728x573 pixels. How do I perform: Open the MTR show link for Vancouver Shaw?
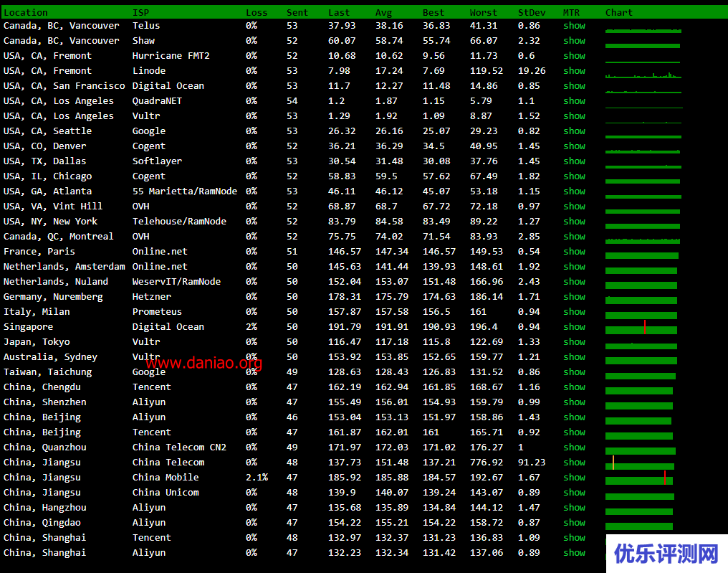pyautogui.click(x=575, y=40)
